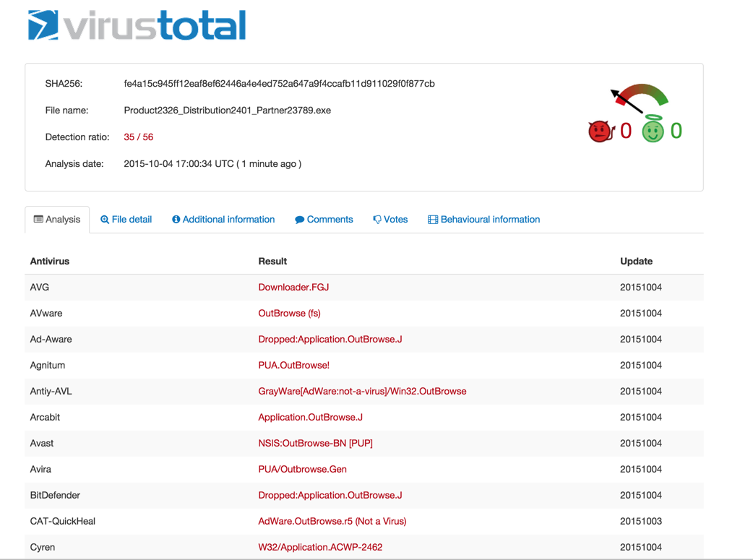Click the AdWare.OutBrowse.r5 (Not a Virus) result
Screen dimensions: 753x560
point(332,521)
